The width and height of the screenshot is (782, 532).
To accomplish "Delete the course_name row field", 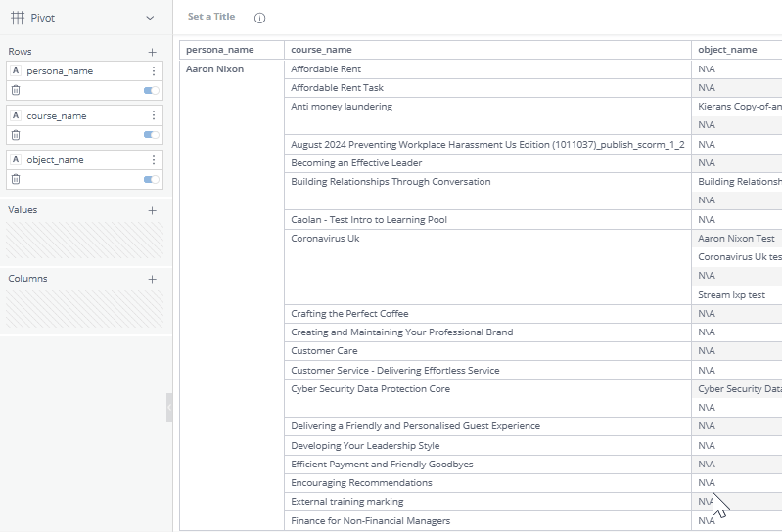I will (16, 134).
